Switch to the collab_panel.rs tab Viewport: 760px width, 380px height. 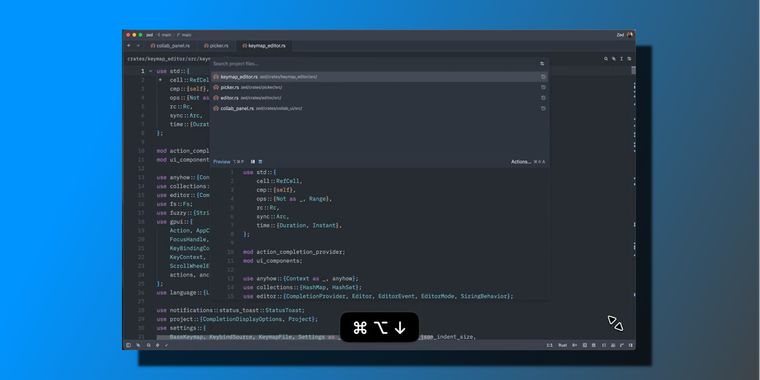(170, 46)
